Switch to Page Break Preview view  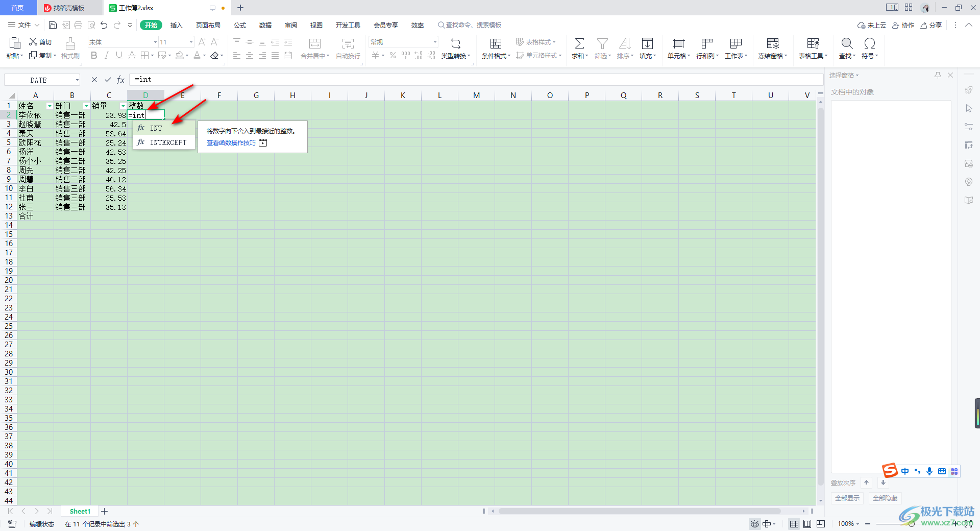821,524
